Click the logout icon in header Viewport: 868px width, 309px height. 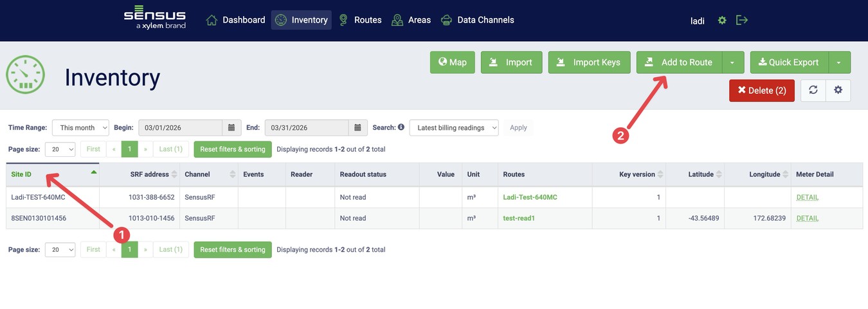(x=742, y=21)
